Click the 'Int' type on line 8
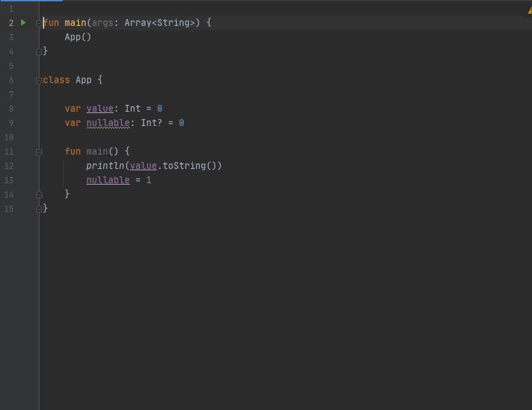 pyautogui.click(x=133, y=108)
